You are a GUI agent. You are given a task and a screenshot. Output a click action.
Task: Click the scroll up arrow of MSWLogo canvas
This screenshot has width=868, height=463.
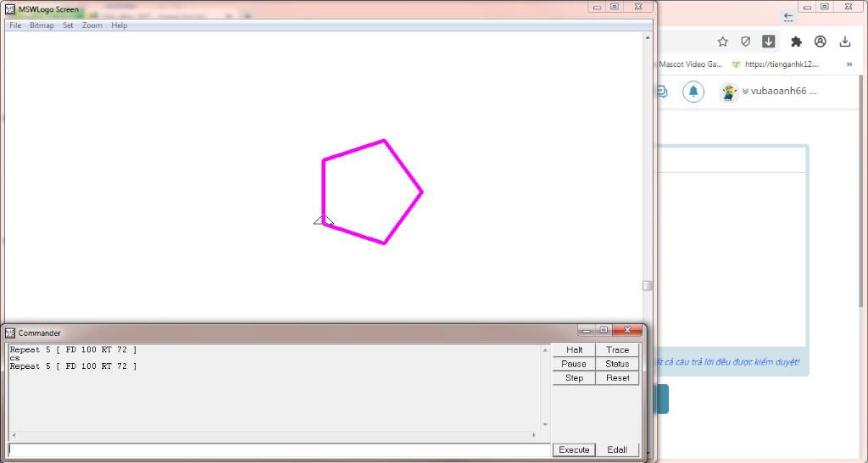(647, 37)
